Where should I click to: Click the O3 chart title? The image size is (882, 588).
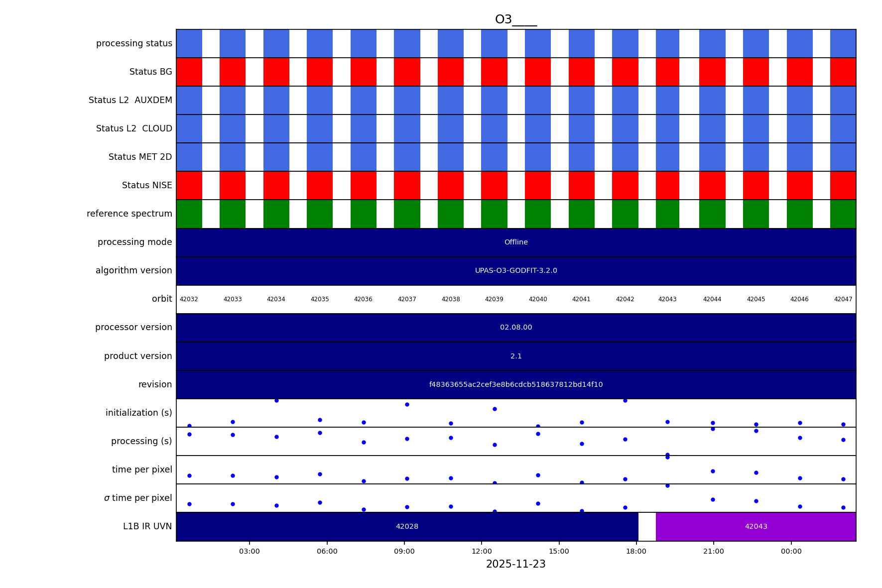[x=515, y=20]
